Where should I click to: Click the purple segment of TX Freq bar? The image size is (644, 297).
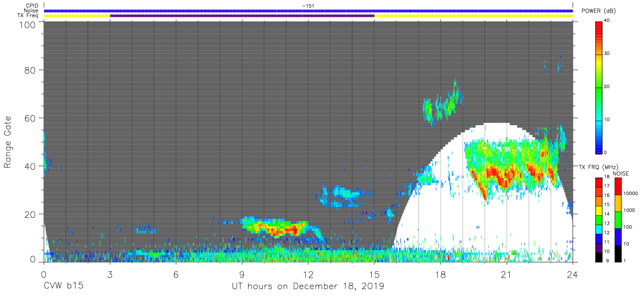(x=242, y=16)
